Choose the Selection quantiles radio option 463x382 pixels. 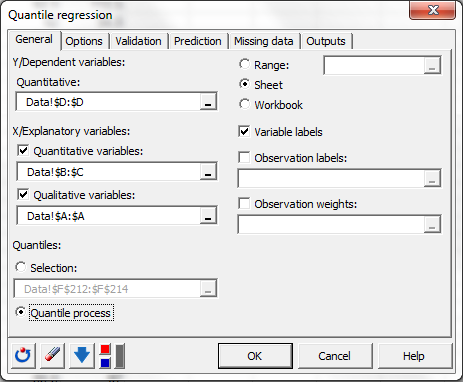(21, 267)
